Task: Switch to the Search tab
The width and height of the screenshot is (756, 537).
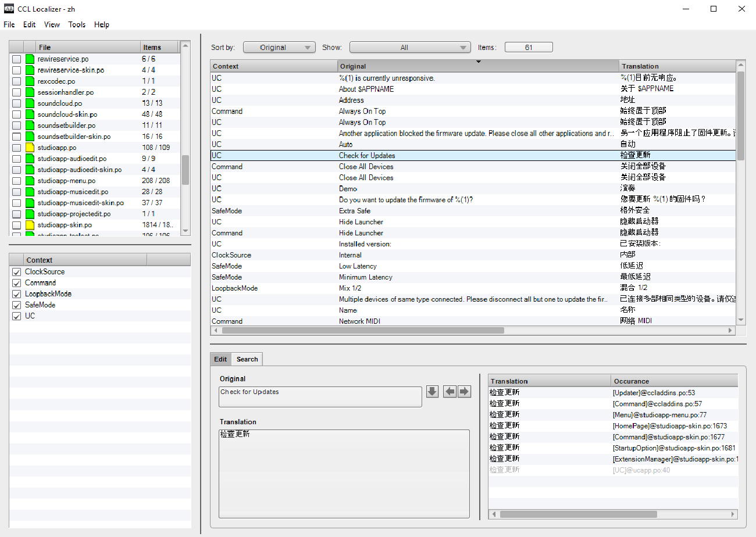Action: [247, 359]
